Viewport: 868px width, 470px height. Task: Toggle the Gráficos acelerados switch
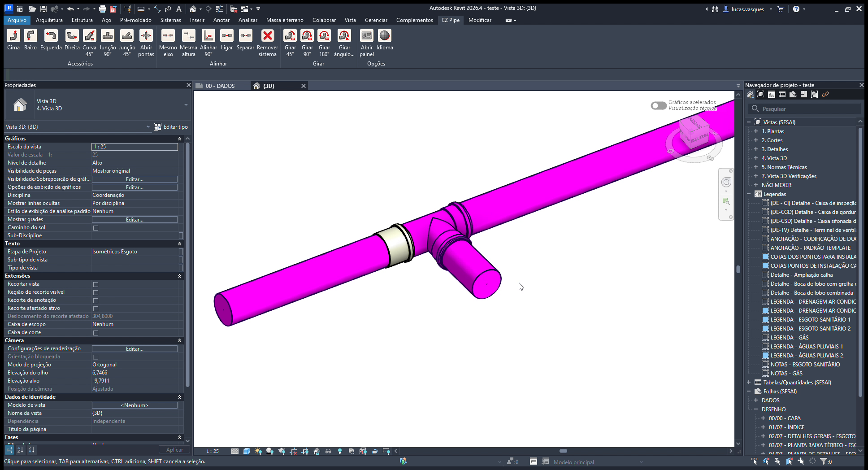(x=659, y=105)
